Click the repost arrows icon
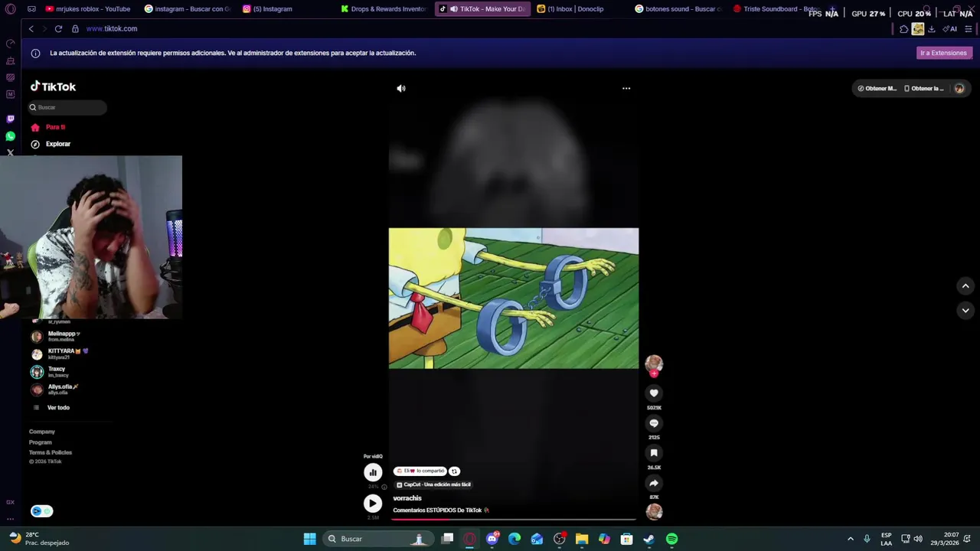Viewport: 980px width, 551px height. (454, 471)
